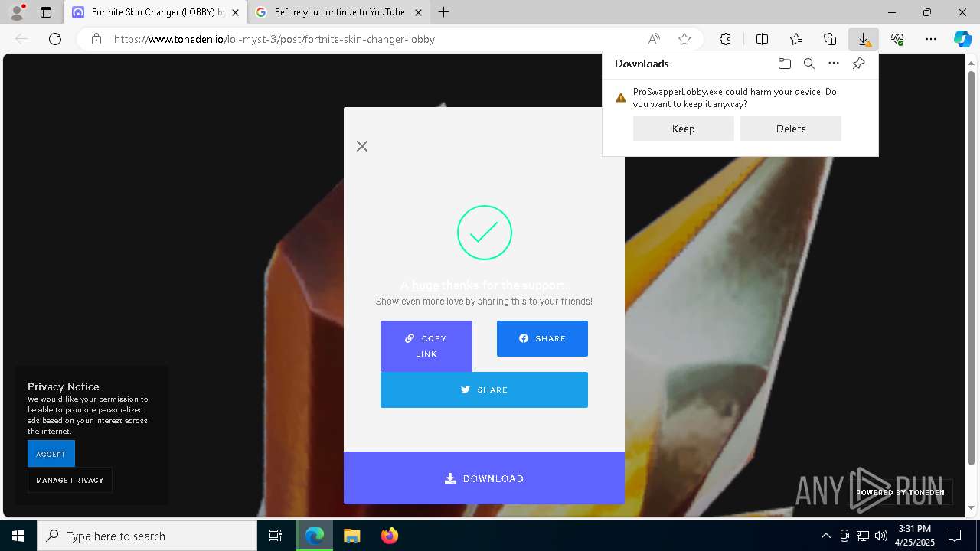The image size is (980, 551).
Task: Open Favorites list icon
Action: [x=796, y=39]
